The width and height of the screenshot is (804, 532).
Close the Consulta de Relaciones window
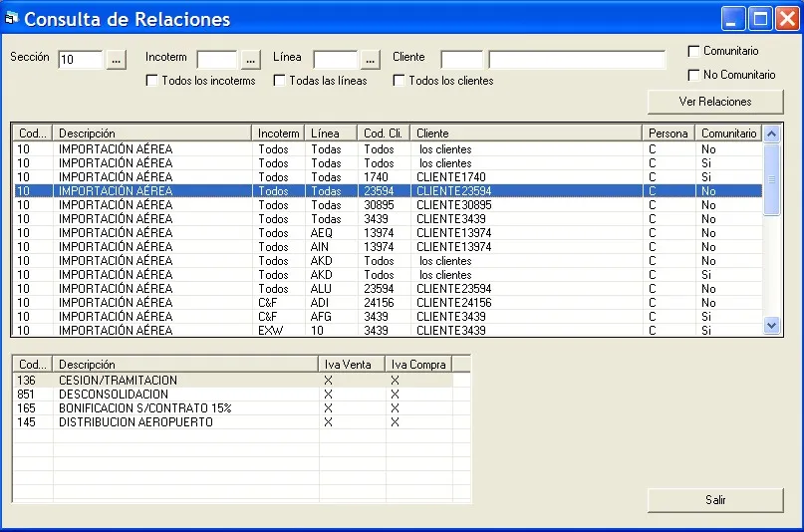pyautogui.click(x=787, y=20)
